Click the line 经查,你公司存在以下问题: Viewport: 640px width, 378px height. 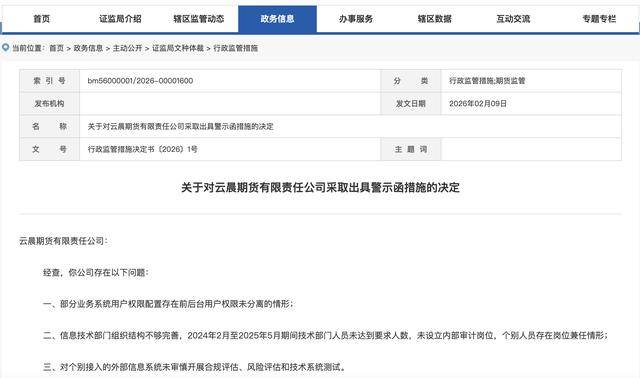pyautogui.click(x=96, y=272)
